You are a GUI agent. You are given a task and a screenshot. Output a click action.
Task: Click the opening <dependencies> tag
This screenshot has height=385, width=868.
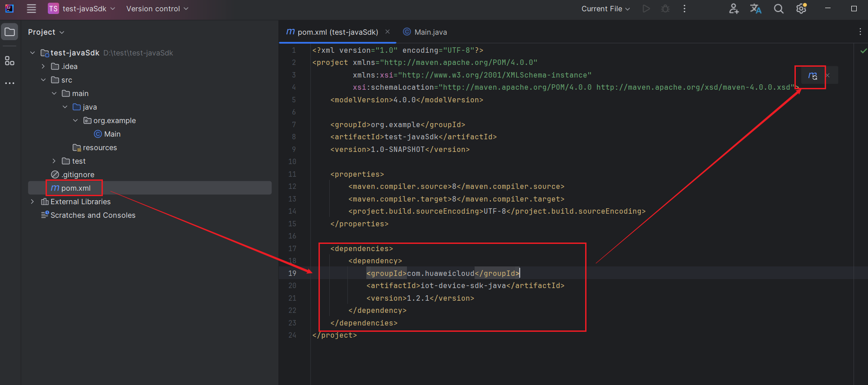click(361, 248)
